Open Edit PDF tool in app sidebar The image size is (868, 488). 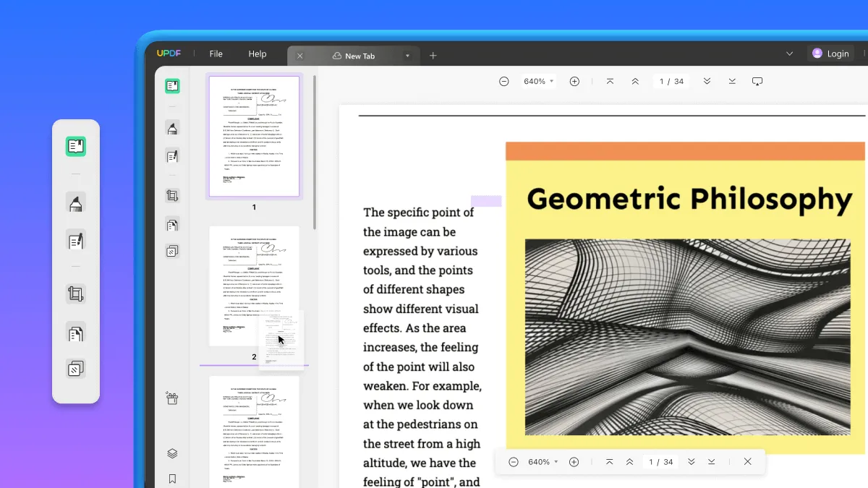click(172, 156)
